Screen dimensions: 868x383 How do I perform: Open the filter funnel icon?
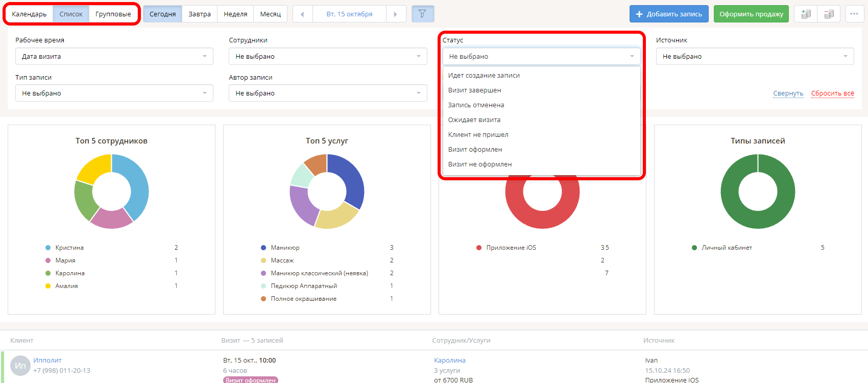point(422,14)
